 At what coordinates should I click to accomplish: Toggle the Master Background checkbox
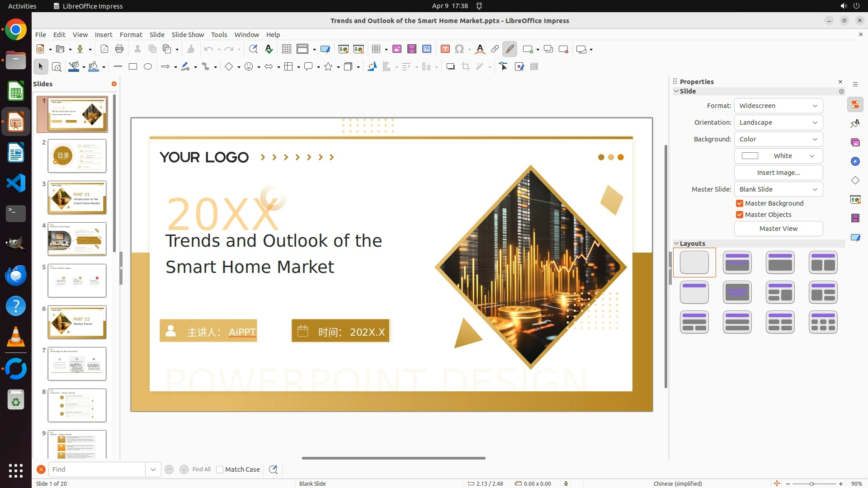coord(740,203)
